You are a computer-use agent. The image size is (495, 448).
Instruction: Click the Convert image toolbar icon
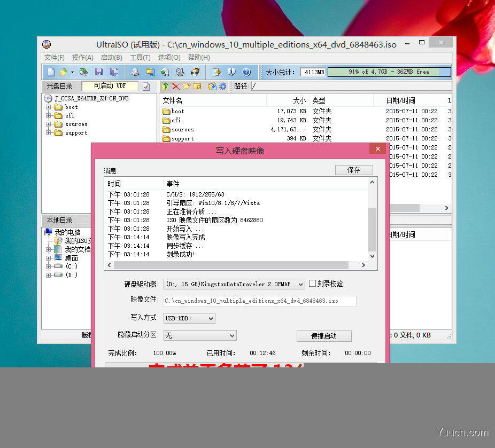click(x=165, y=72)
